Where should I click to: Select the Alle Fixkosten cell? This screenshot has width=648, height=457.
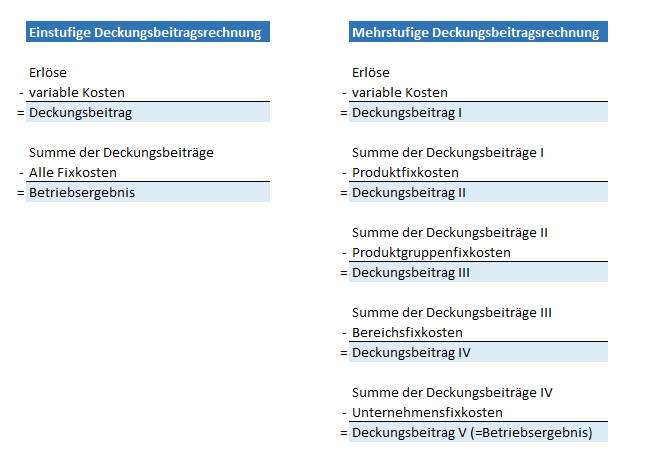(73, 172)
